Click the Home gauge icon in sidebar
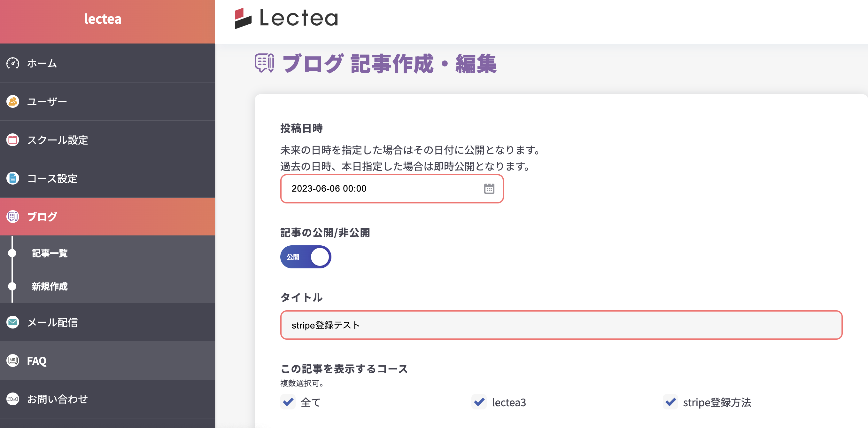Viewport: 868px width, 428px height. 13,63
